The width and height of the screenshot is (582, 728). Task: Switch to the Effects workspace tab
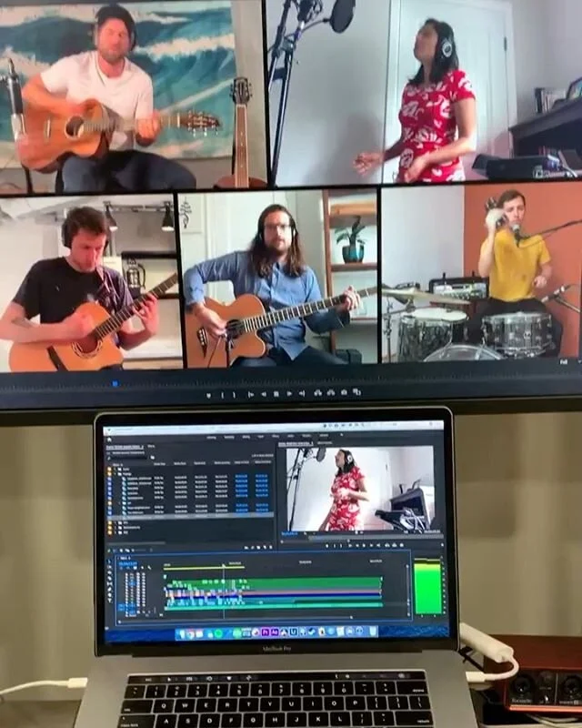click(276, 436)
